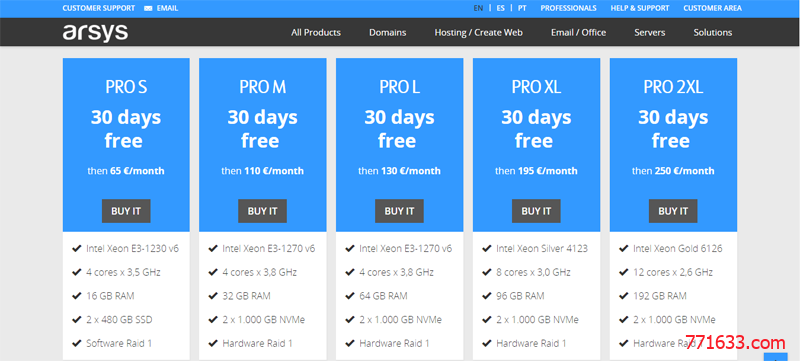Buy the PRO S plan
This screenshot has width=800, height=361.
(126, 211)
